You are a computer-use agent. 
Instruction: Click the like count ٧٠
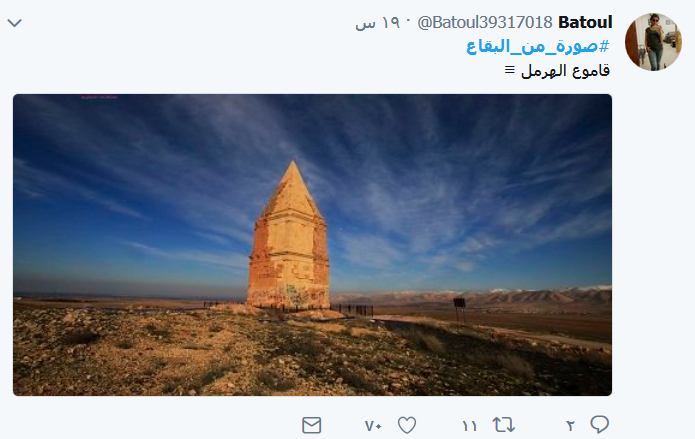373,426
